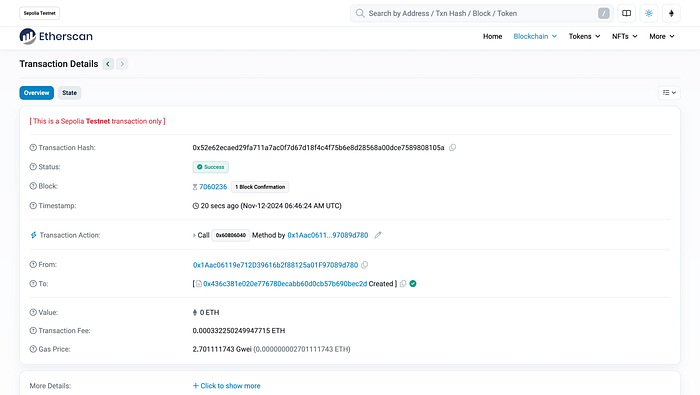Click the 1 Block Confirmation badge
This screenshot has height=395, width=700.
(260, 187)
